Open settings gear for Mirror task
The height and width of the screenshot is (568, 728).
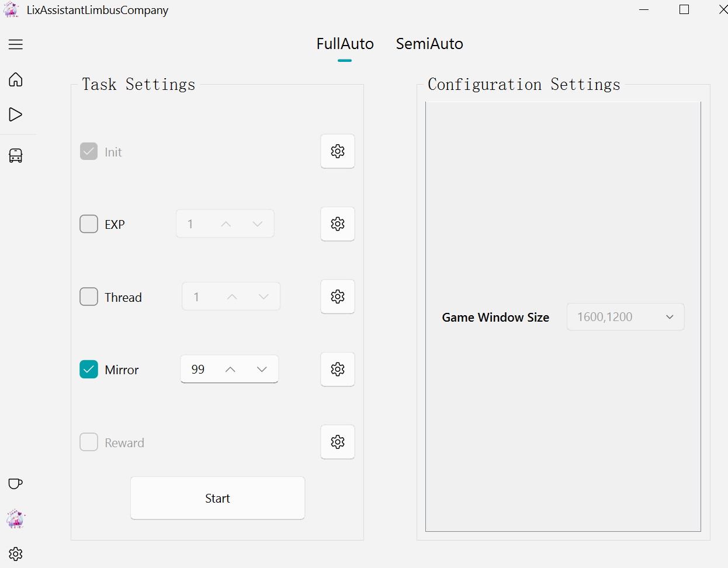(x=338, y=369)
